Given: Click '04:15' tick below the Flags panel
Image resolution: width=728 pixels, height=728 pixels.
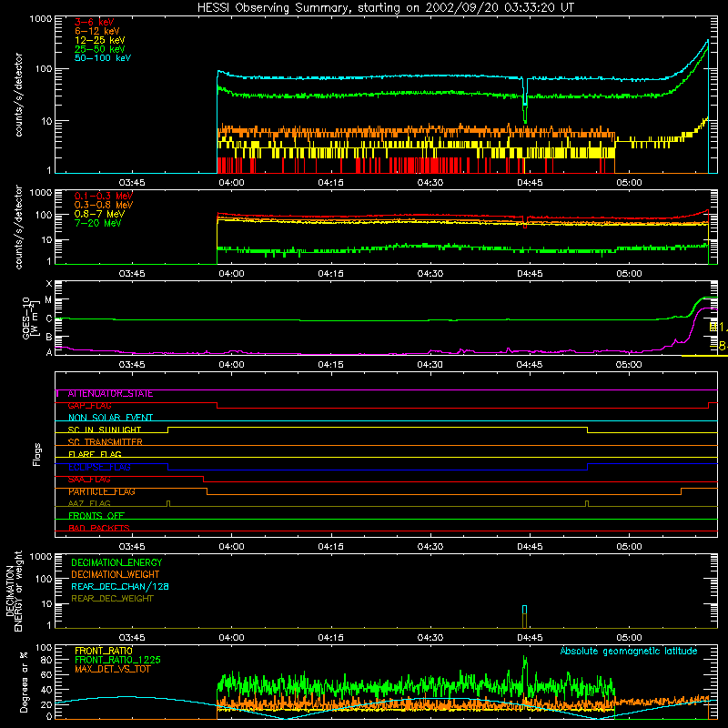Looking at the screenshot, I should tap(330, 547).
